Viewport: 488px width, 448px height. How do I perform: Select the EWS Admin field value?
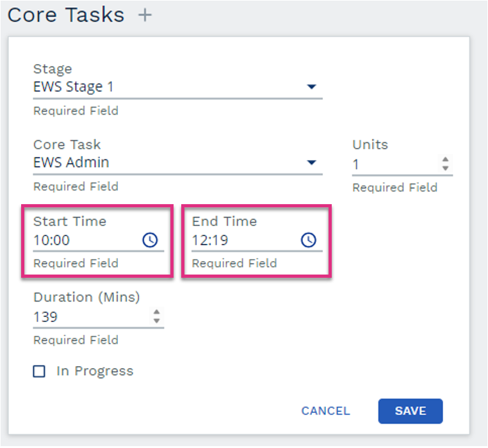pos(177,163)
